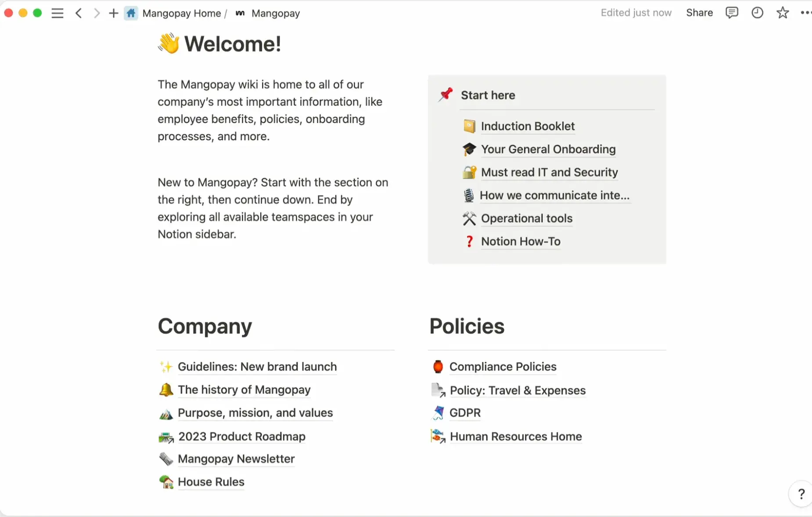Viewport: 812px width, 517px height.
Task: Open the Induction Booklet page
Action: tap(528, 127)
